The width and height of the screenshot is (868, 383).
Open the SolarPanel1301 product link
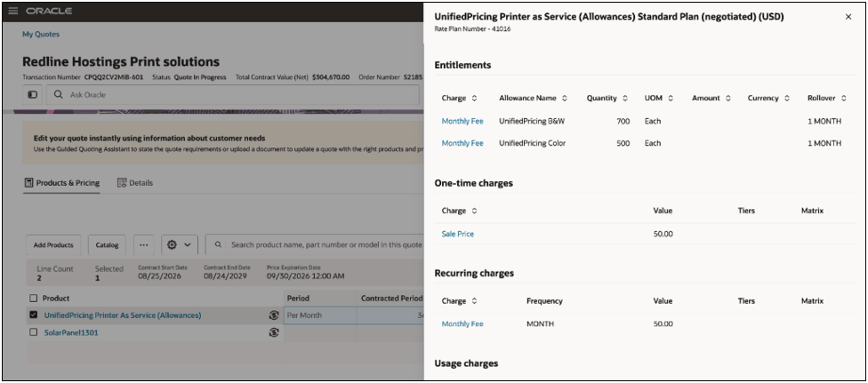point(71,332)
